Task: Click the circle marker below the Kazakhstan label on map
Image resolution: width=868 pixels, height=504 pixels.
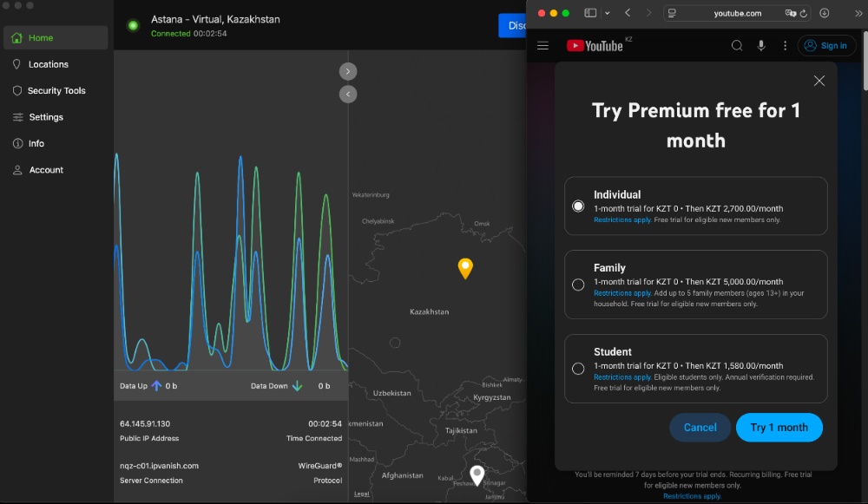Action: point(395,343)
